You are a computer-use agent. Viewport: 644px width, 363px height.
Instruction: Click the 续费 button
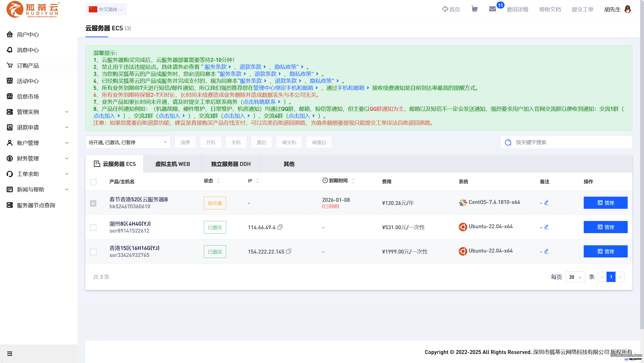point(185,142)
